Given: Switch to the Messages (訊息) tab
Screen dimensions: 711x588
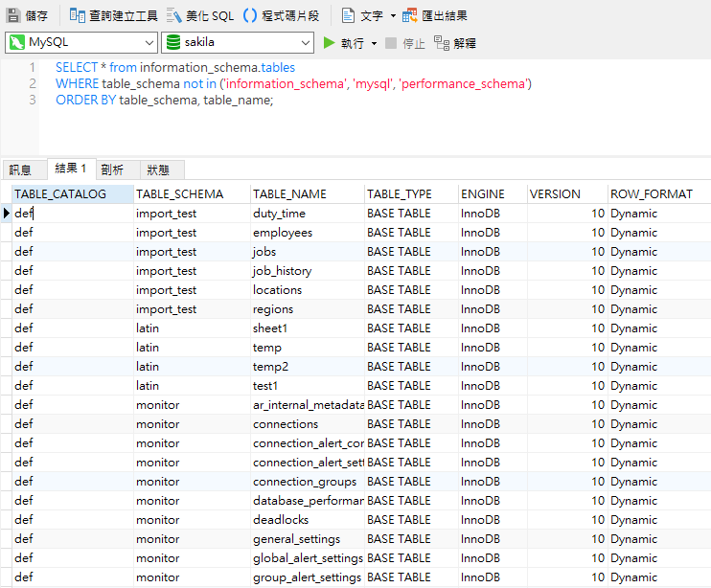Looking at the screenshot, I should (20, 170).
